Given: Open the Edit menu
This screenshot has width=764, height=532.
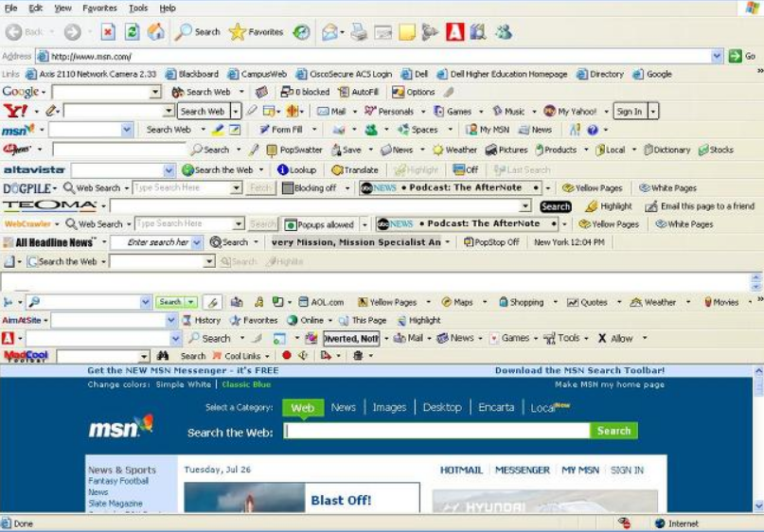Looking at the screenshot, I should 36,9.
